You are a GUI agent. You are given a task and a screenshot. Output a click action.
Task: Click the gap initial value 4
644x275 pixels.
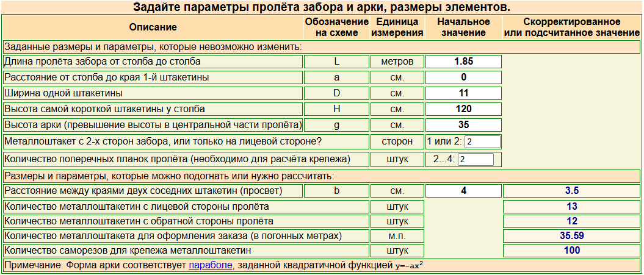464,191
